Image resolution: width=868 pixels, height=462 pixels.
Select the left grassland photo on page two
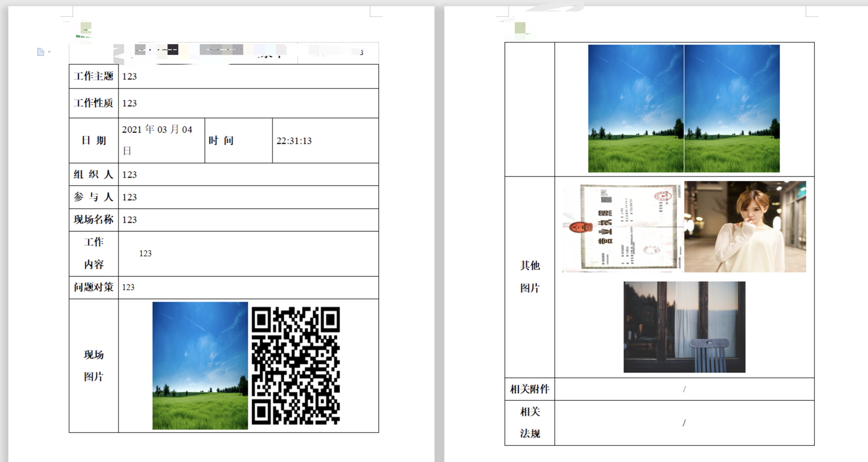click(636, 108)
